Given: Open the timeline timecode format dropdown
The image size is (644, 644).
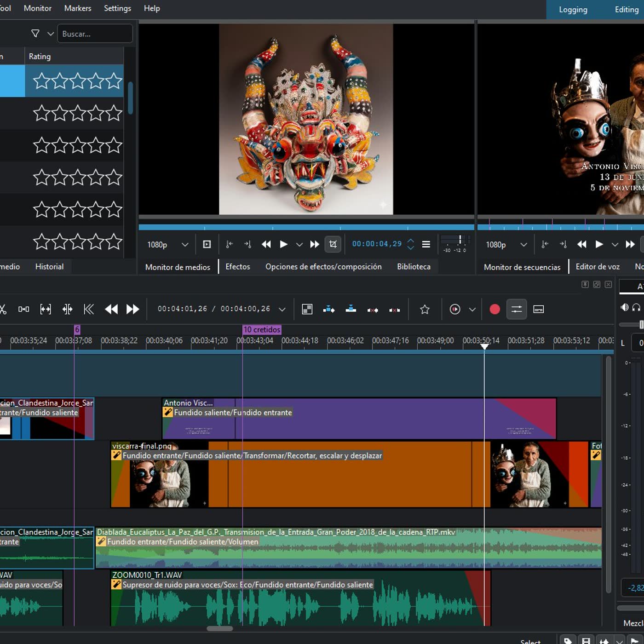Looking at the screenshot, I should 282,310.
